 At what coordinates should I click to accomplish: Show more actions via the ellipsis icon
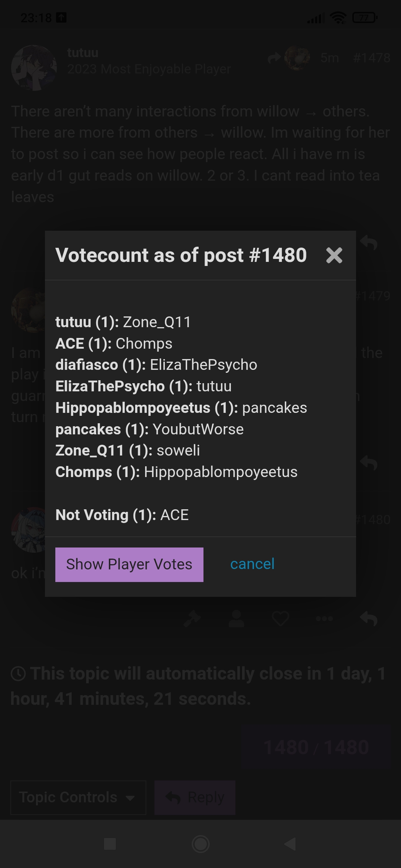tap(324, 619)
